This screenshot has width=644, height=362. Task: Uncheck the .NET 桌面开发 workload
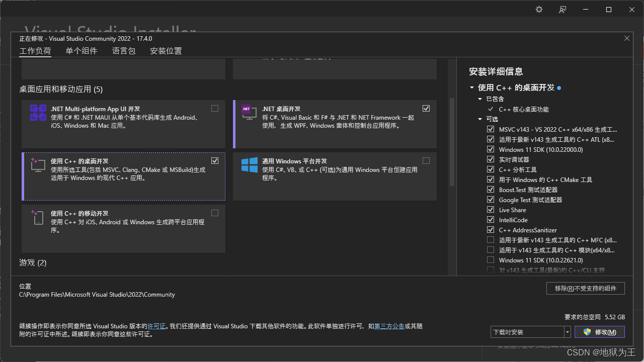[x=426, y=108]
